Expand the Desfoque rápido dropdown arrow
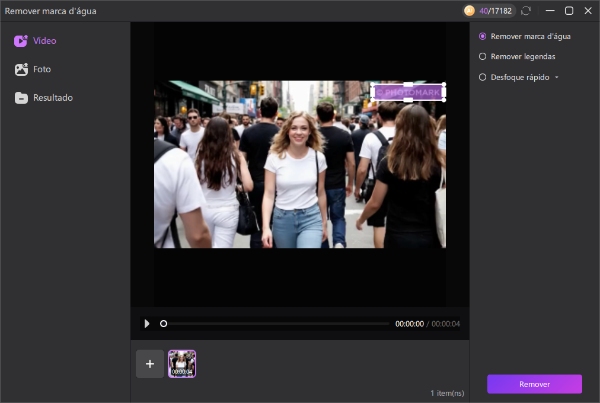The width and height of the screenshot is (600, 403). (x=557, y=77)
